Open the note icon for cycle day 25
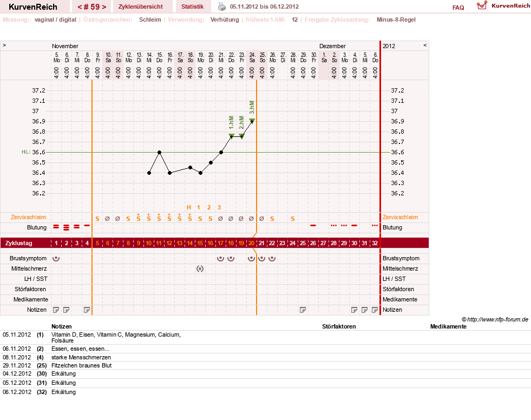The height and width of the screenshot is (420, 531). point(303,310)
